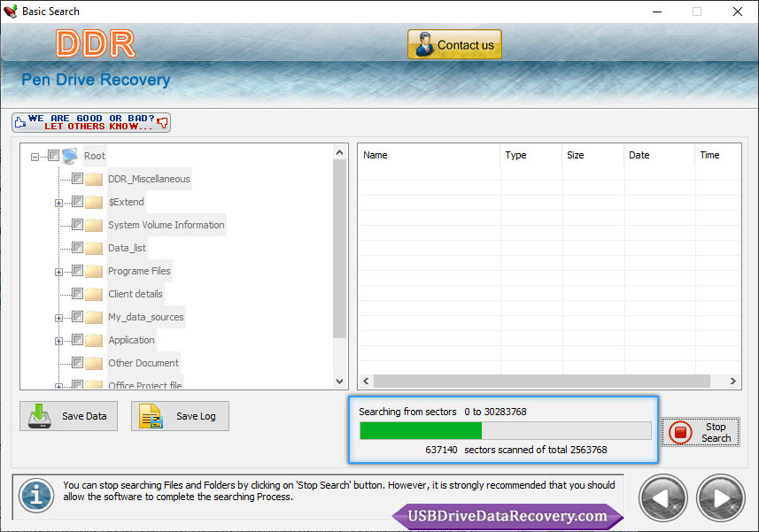Minimize the Basic Search window

point(657,12)
